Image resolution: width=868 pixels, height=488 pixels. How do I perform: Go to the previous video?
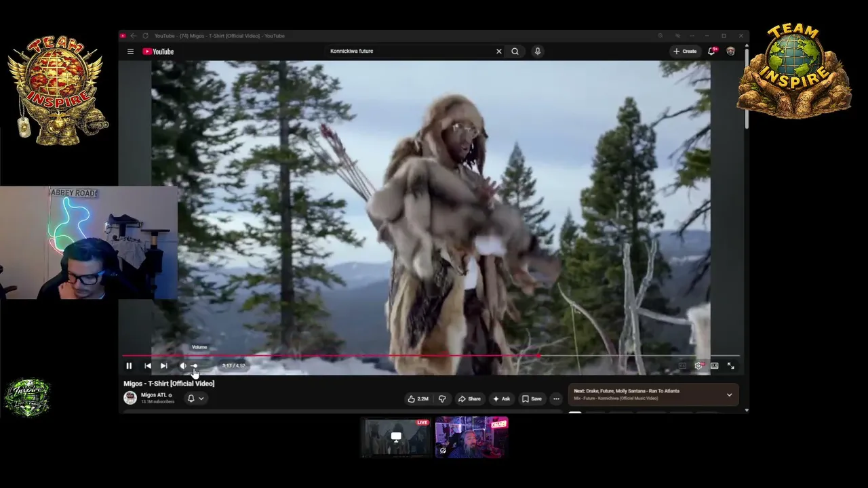[148, 366]
